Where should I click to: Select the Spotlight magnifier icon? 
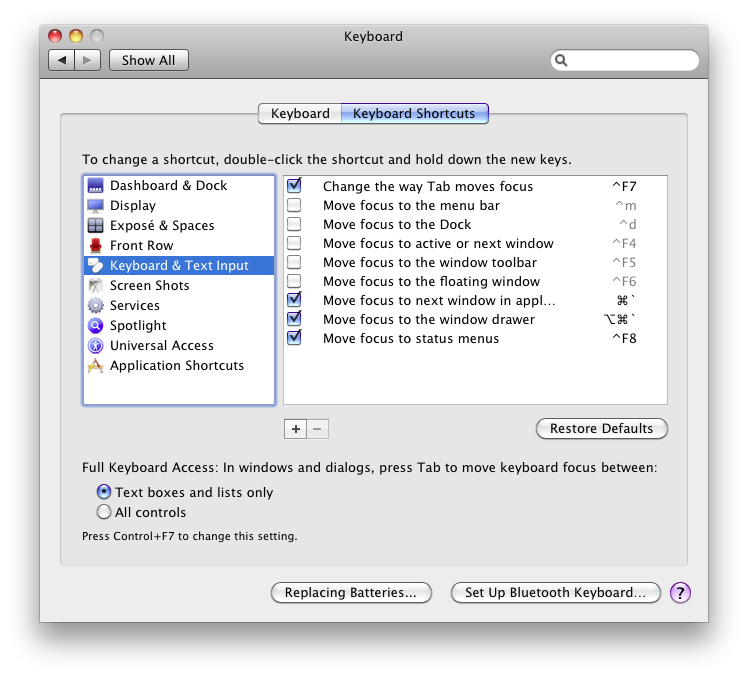pyautogui.click(x=96, y=326)
